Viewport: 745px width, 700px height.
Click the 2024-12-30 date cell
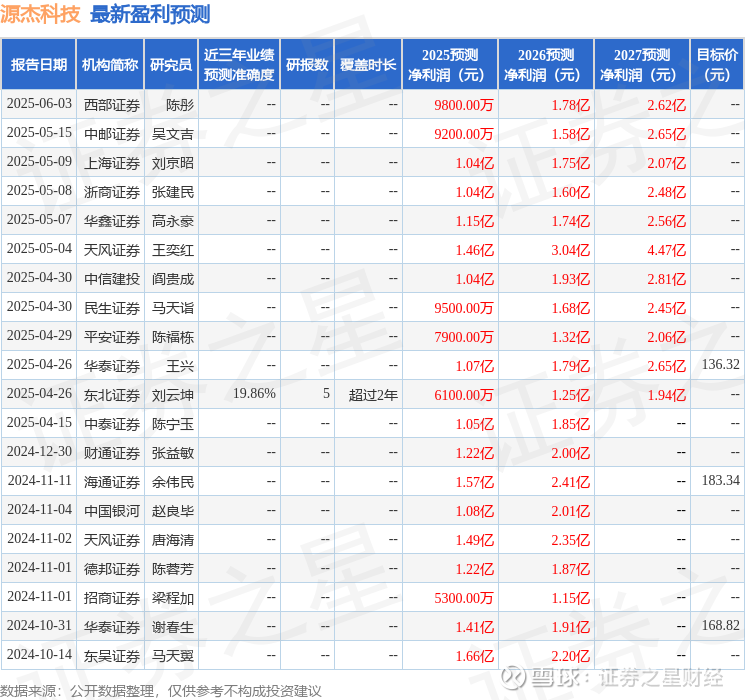(39, 452)
